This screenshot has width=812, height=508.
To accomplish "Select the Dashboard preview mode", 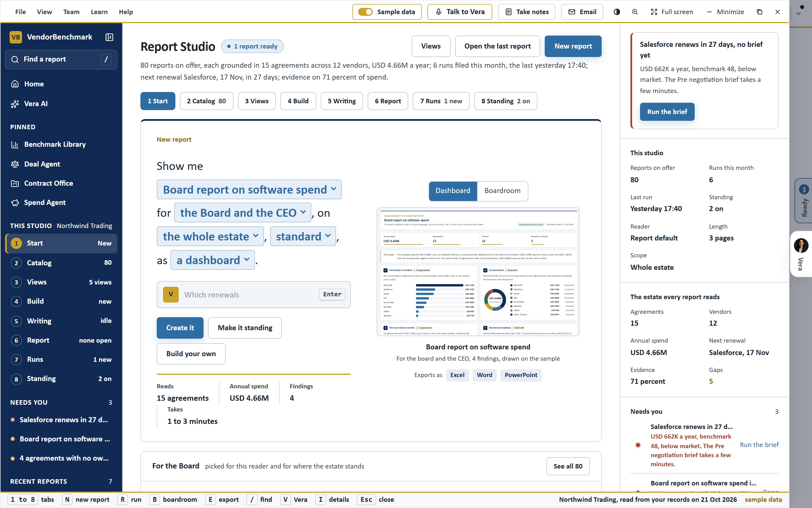I will pyautogui.click(x=453, y=191).
